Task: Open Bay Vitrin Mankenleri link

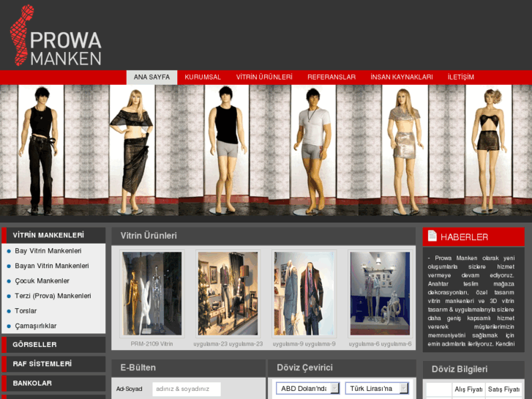Action: pyautogui.click(x=48, y=251)
